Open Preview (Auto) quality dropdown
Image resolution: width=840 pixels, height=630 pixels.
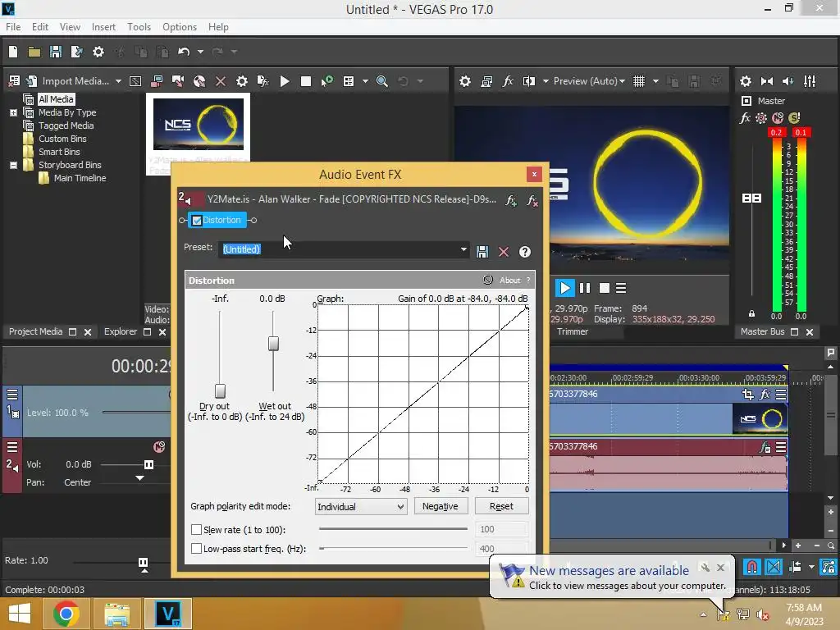point(589,81)
